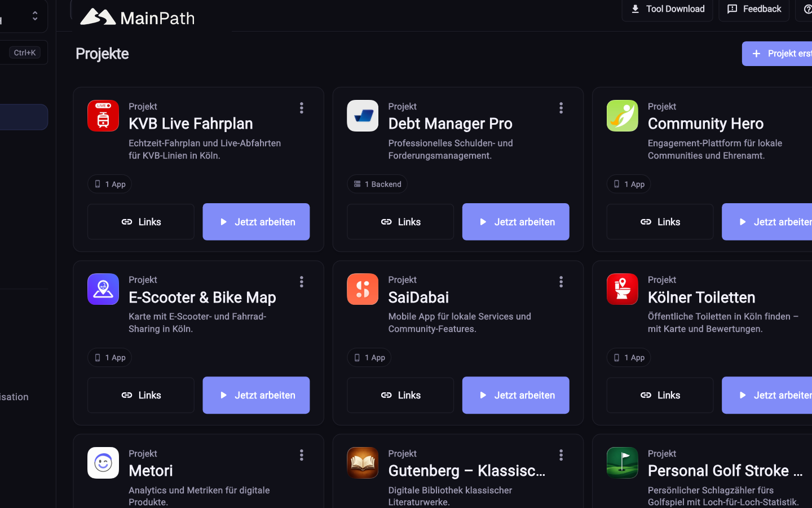
Task: Open Links for Kölner Toiletten
Action: [x=660, y=395]
